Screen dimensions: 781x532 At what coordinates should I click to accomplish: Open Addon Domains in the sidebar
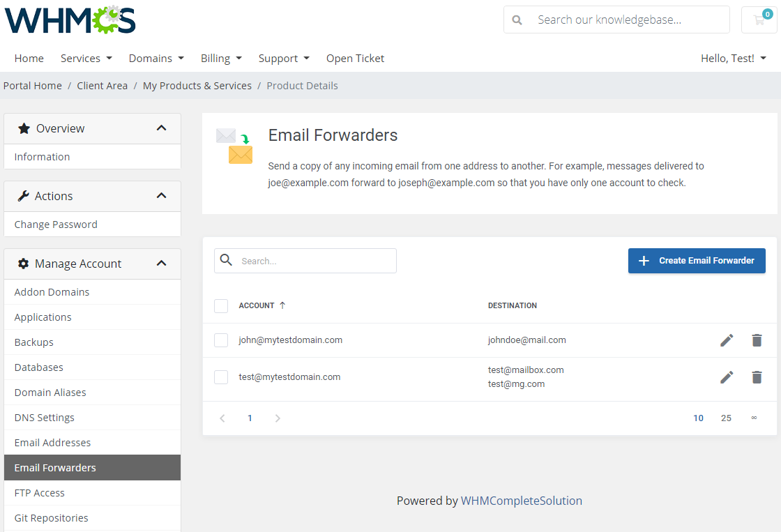[92, 292]
